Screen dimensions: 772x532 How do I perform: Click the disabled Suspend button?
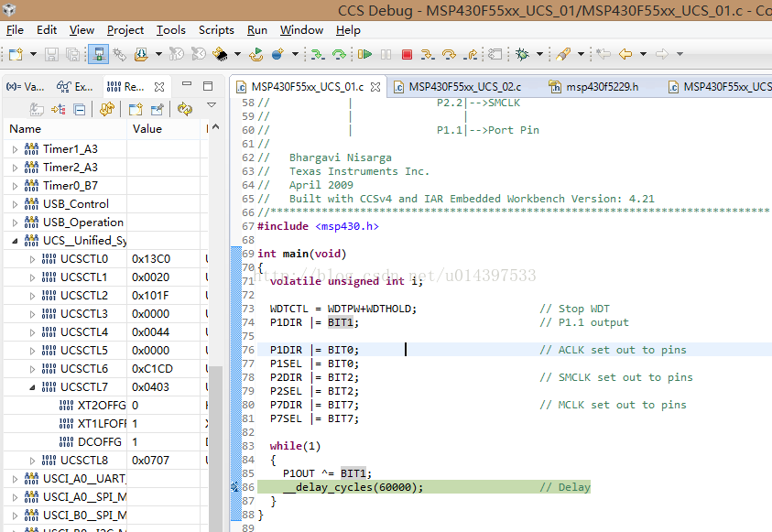(386, 55)
